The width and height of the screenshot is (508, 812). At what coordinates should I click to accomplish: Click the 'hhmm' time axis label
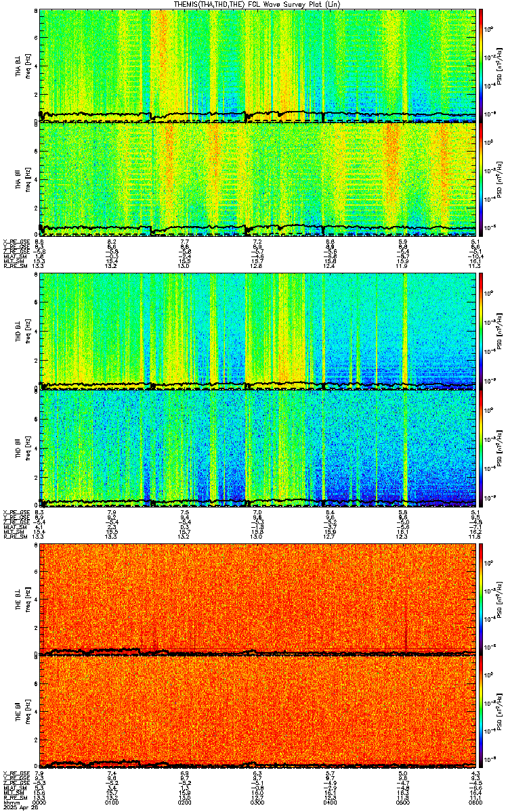point(10,803)
